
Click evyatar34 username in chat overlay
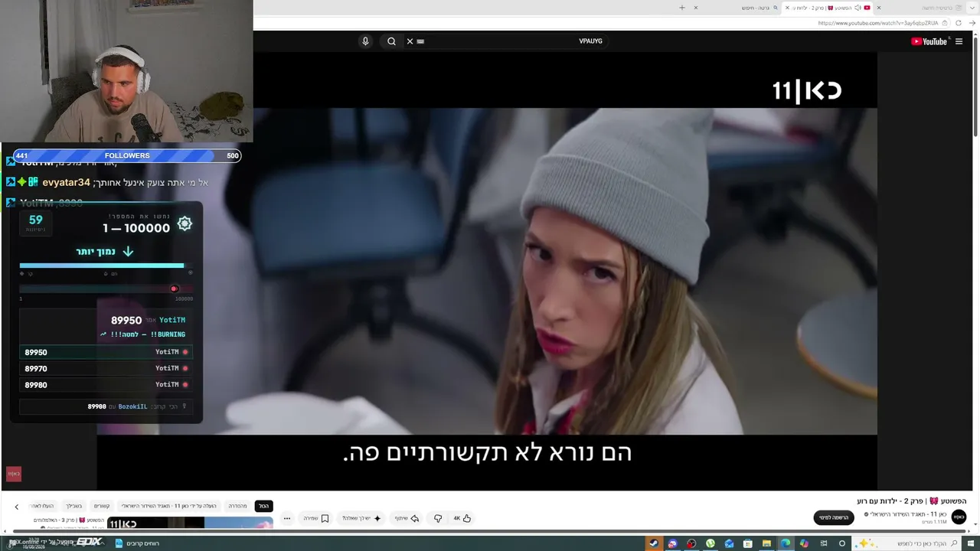66,182
